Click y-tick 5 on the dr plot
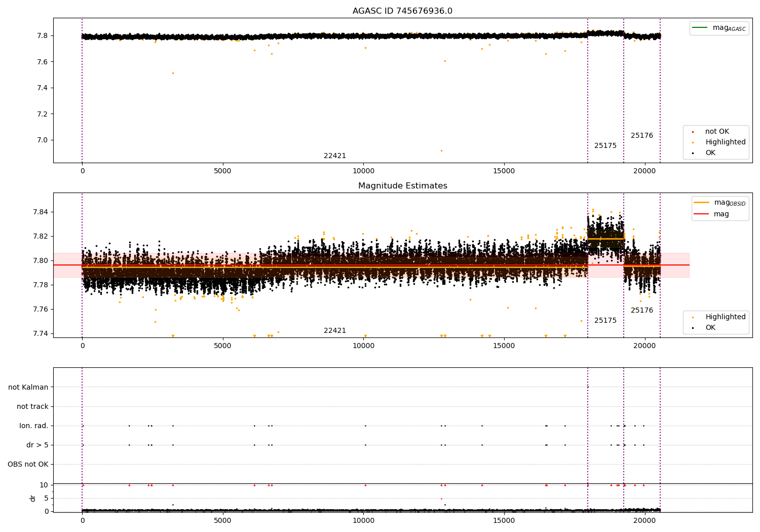The height and width of the screenshot is (532, 760). pyautogui.click(x=47, y=499)
